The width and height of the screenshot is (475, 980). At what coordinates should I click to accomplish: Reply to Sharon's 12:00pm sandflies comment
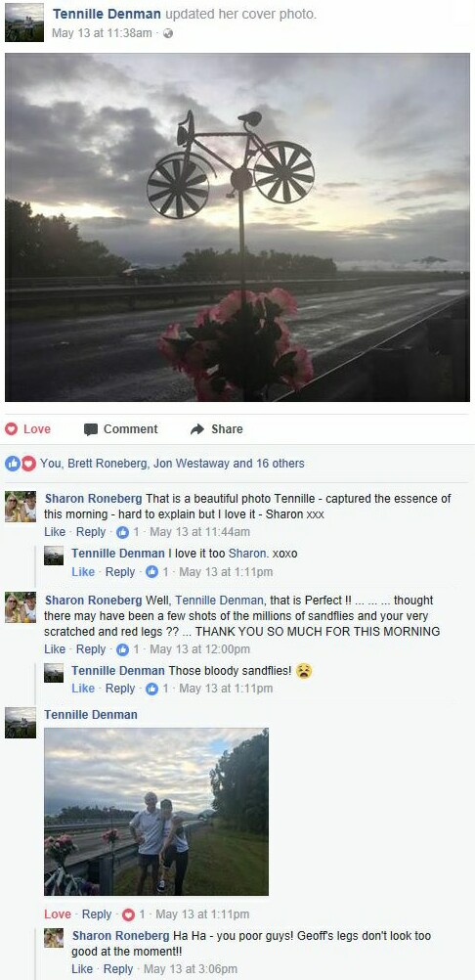pos(91,649)
